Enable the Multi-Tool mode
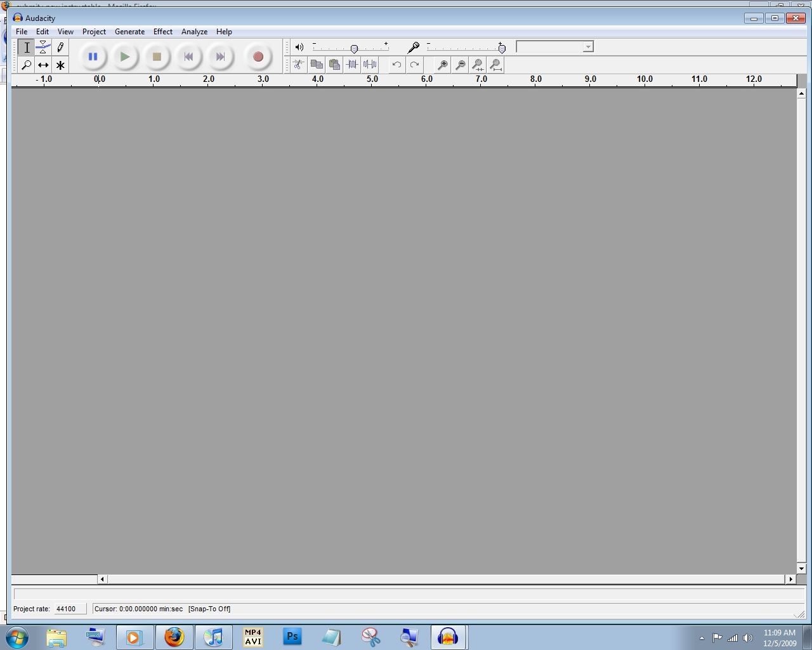Screen dimensions: 812x650 click(60, 64)
